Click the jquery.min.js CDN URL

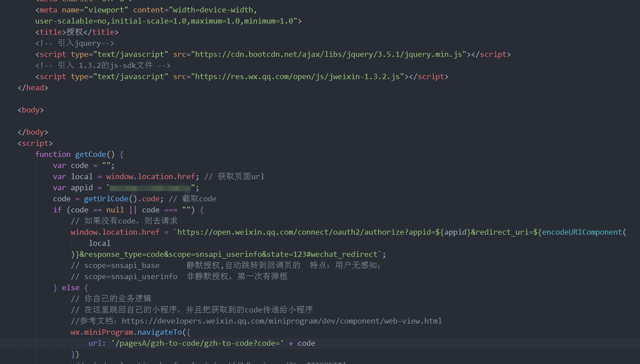(x=330, y=54)
